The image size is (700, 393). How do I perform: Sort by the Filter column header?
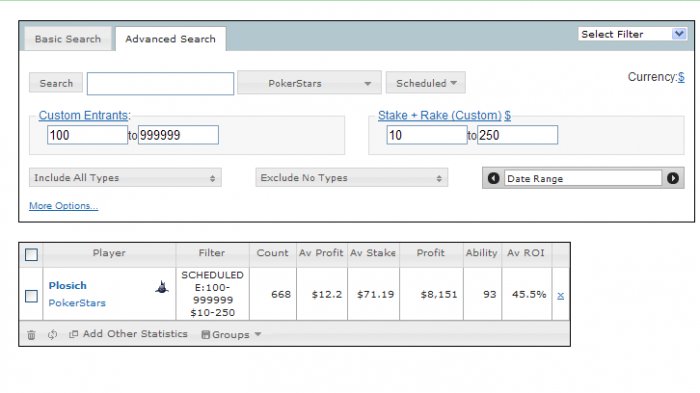[212, 253]
